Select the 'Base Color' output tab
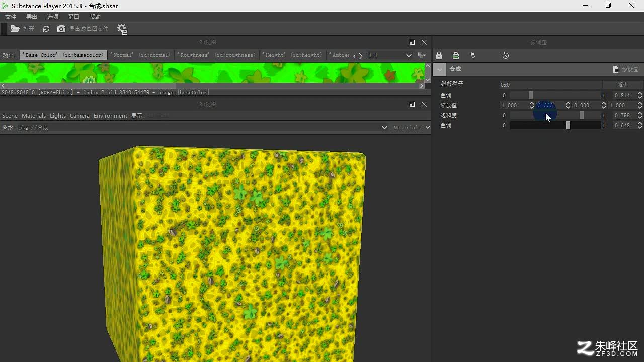The height and width of the screenshot is (362, 644). coord(63,55)
